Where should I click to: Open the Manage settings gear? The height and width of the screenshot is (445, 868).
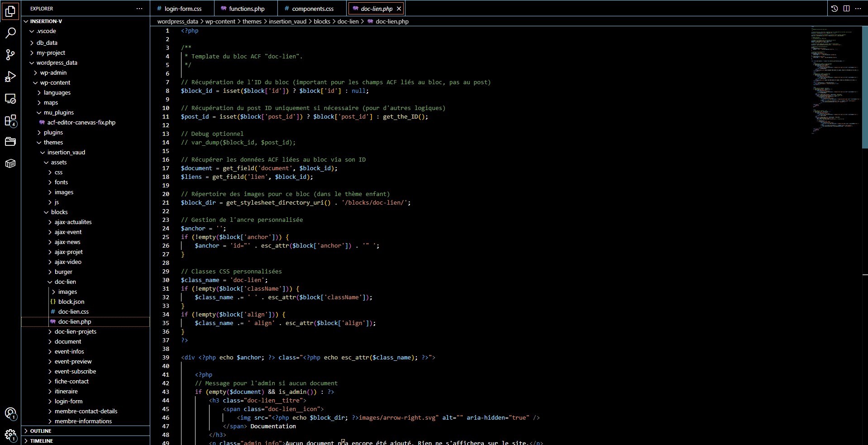tap(10, 435)
